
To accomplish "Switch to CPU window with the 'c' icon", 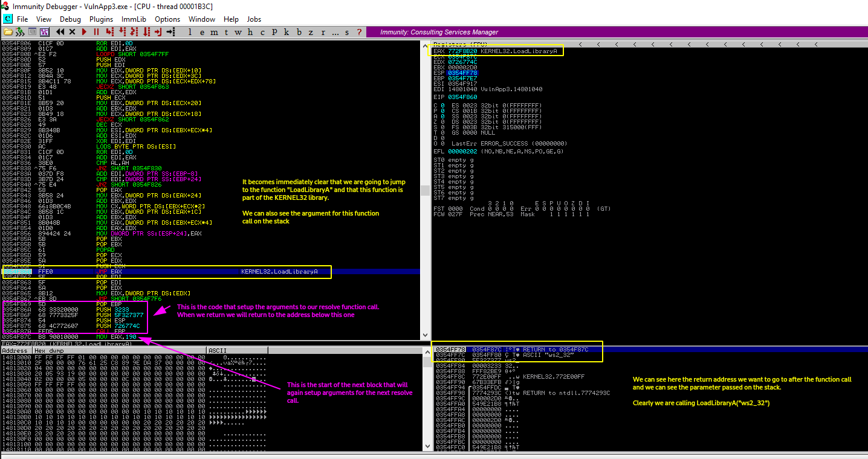I will (262, 32).
